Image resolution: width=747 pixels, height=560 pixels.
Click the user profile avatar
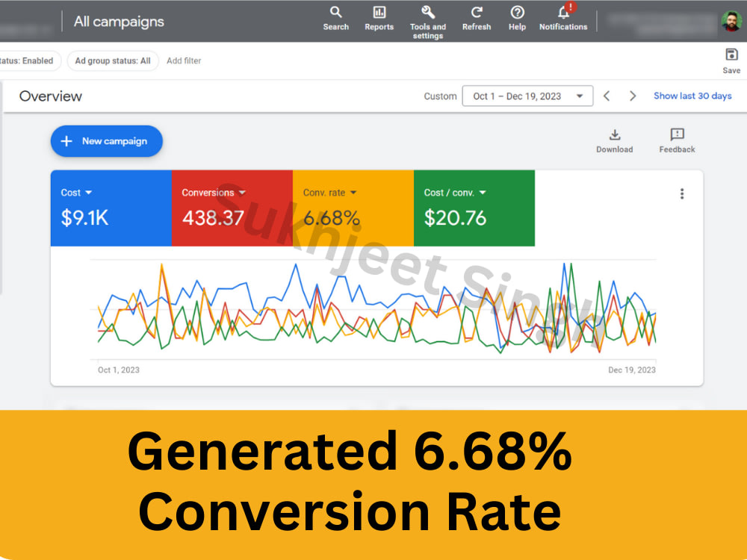coord(731,21)
